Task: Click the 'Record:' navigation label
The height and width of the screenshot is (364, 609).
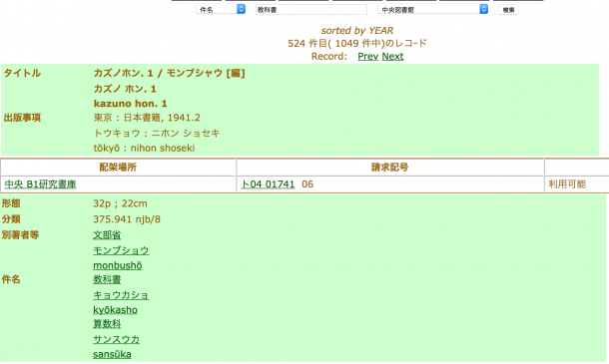Action: pos(329,56)
